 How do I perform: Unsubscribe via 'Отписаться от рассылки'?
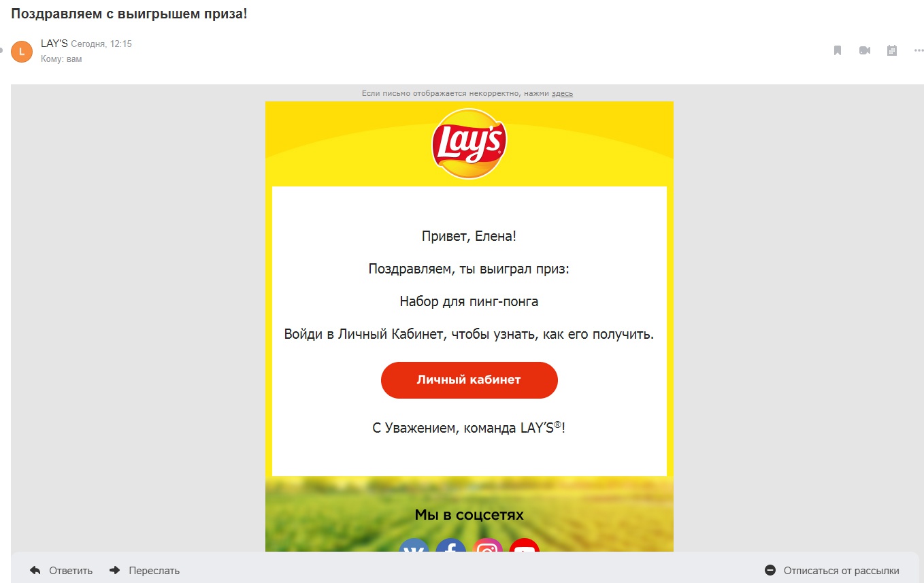point(832,571)
